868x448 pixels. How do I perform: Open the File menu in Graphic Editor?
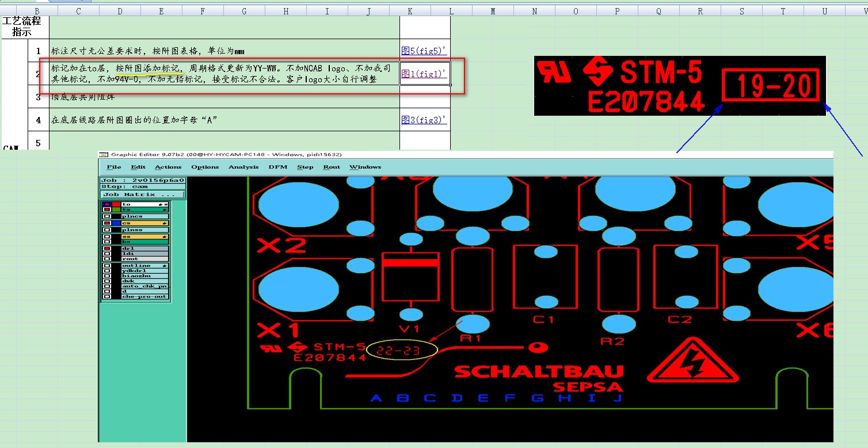(114, 167)
